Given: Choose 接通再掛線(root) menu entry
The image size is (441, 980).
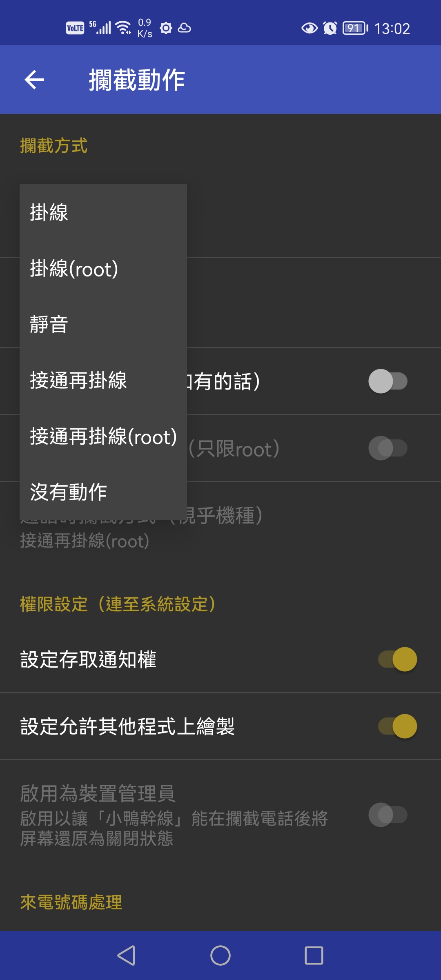Looking at the screenshot, I should pyautogui.click(x=103, y=437).
